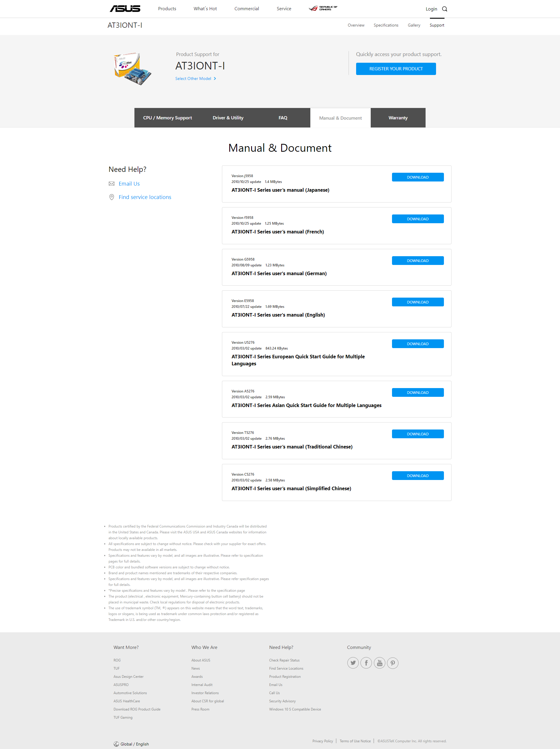This screenshot has height=749, width=560.
Task: Download the French user's manual
Action: (x=417, y=219)
